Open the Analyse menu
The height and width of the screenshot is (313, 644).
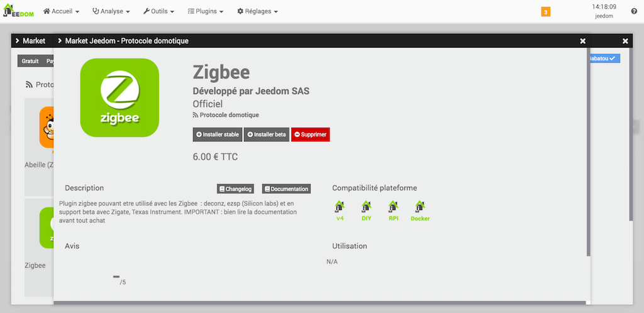point(111,11)
